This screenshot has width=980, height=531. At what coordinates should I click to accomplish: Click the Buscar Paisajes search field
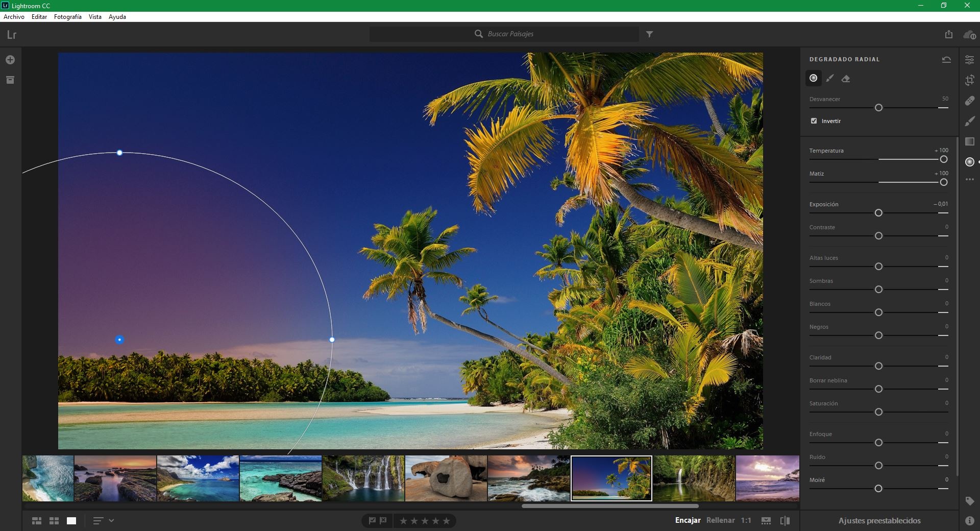(504, 34)
